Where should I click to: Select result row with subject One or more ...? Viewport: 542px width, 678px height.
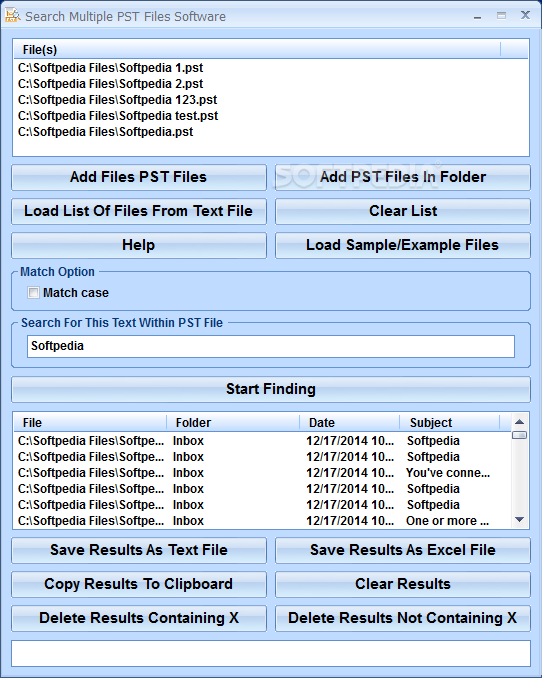[x=262, y=521]
